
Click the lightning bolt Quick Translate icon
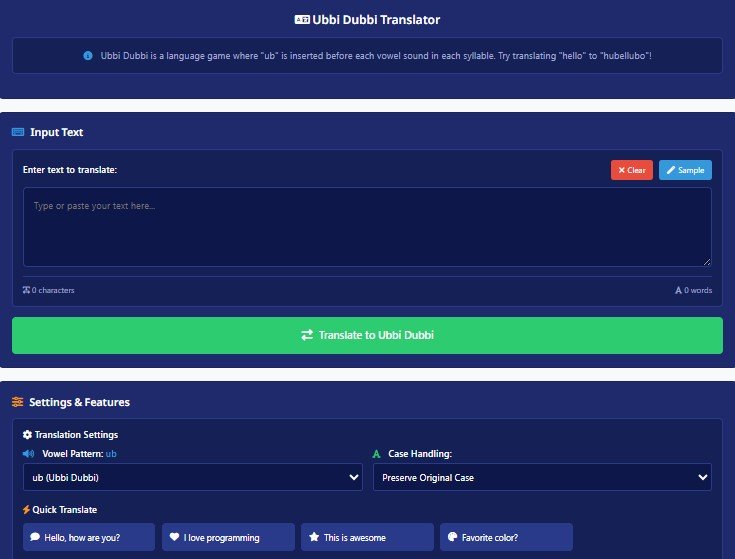pyautogui.click(x=26, y=509)
